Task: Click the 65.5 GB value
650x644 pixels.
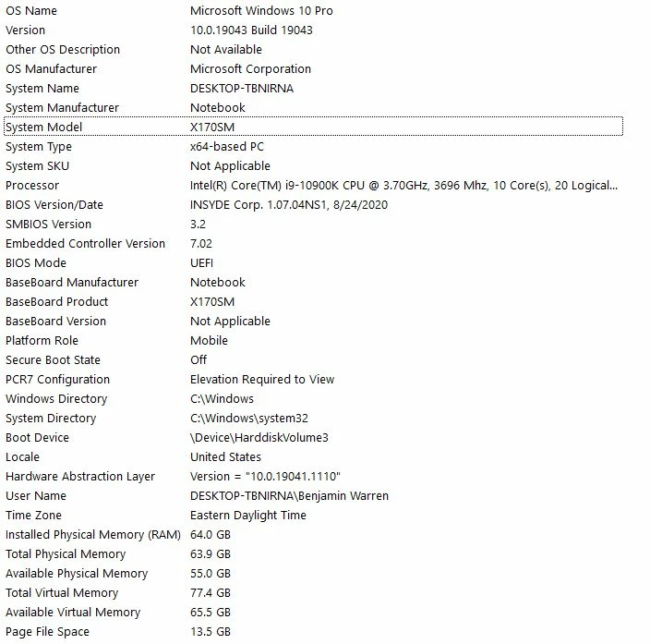Action: (x=211, y=613)
